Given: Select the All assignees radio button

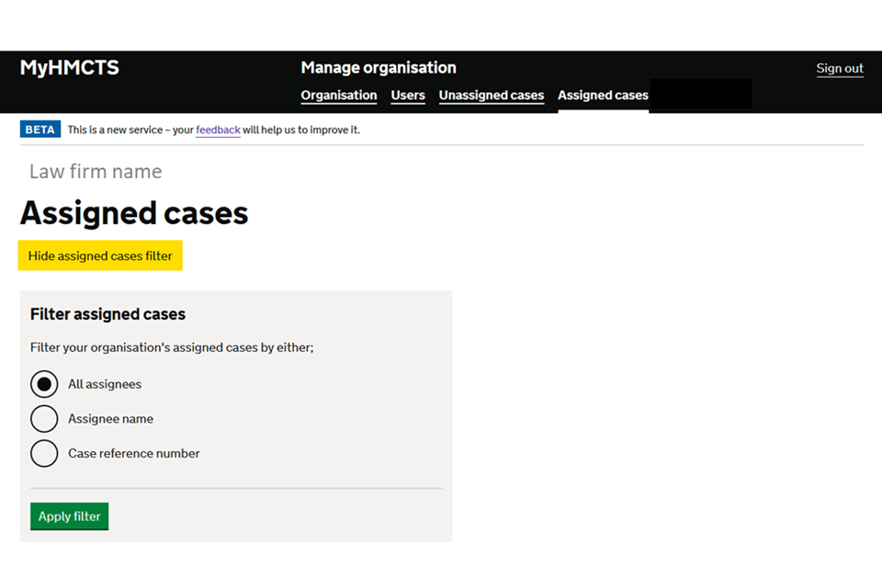Looking at the screenshot, I should point(44,384).
